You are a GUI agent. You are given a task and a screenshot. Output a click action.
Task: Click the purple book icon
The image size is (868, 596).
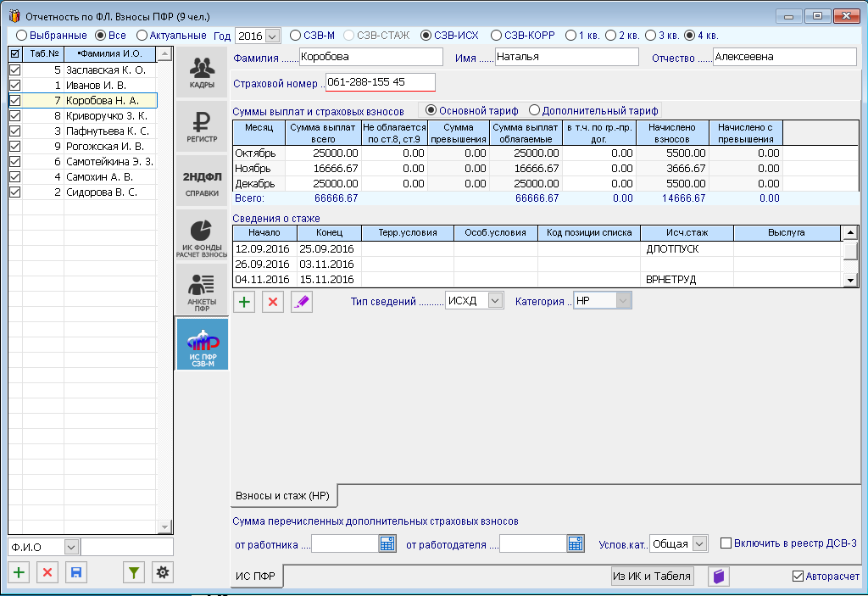click(719, 576)
